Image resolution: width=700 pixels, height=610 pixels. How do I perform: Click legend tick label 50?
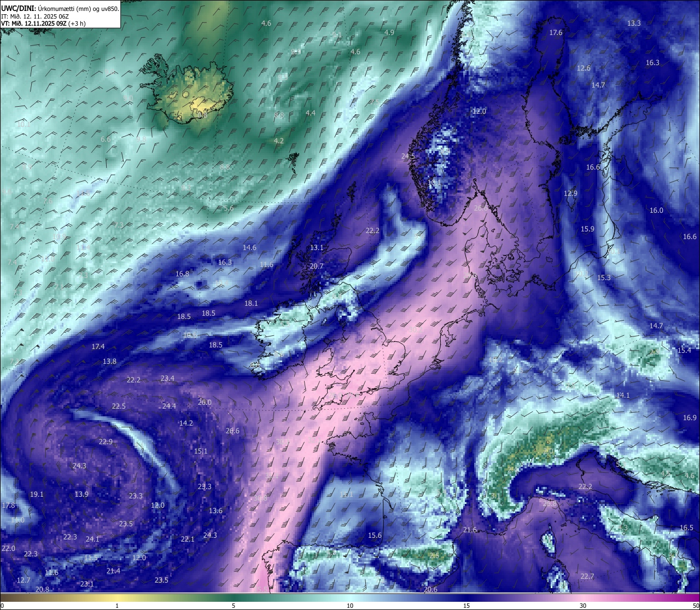[x=696, y=606]
